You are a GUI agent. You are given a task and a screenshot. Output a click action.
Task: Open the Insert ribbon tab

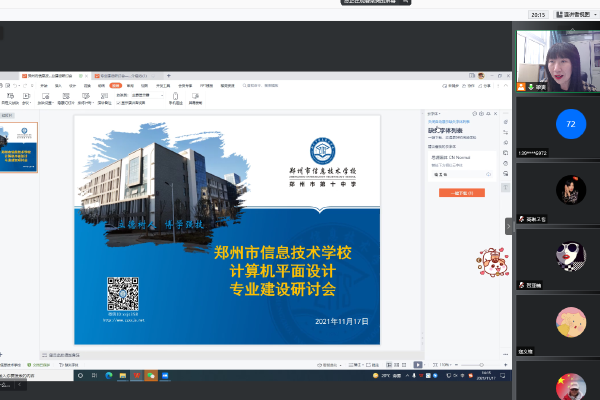point(58,86)
